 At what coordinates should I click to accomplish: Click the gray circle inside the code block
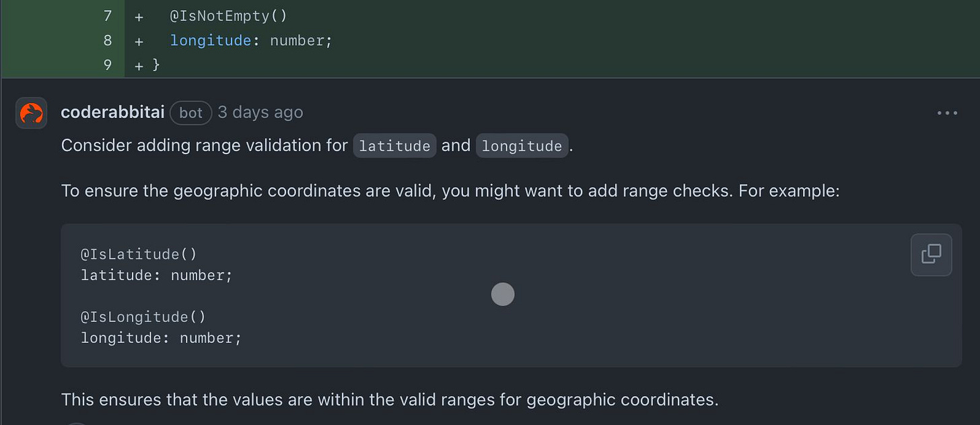(503, 294)
